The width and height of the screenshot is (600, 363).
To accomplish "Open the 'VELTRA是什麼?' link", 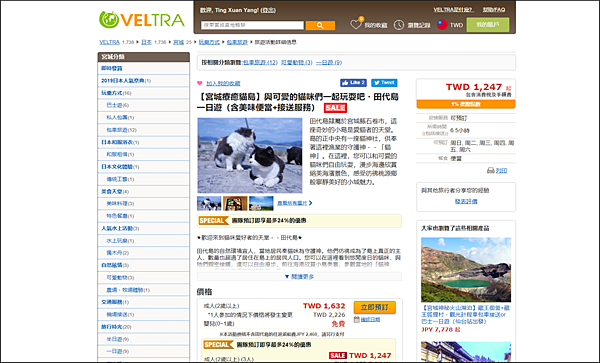I will pyautogui.click(x=453, y=10).
